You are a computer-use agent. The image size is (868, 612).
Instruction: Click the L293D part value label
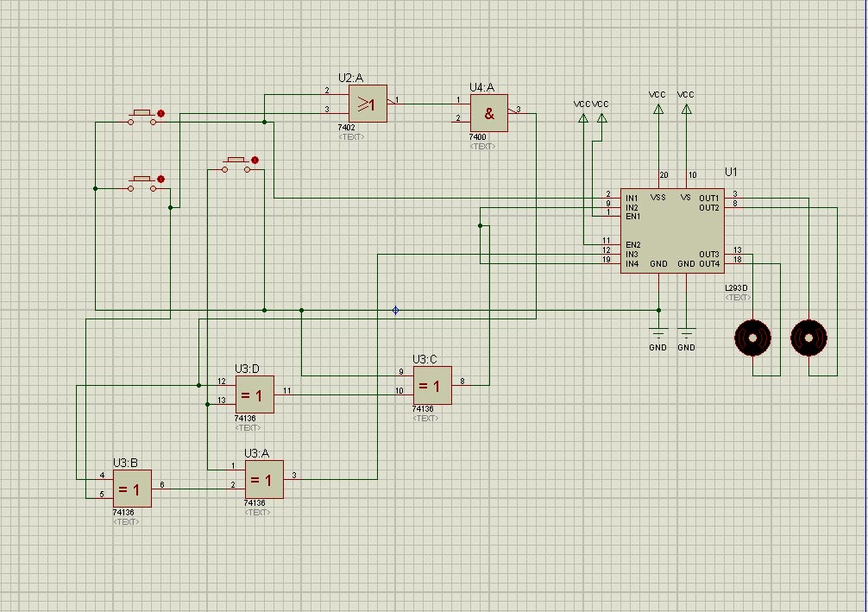(737, 287)
